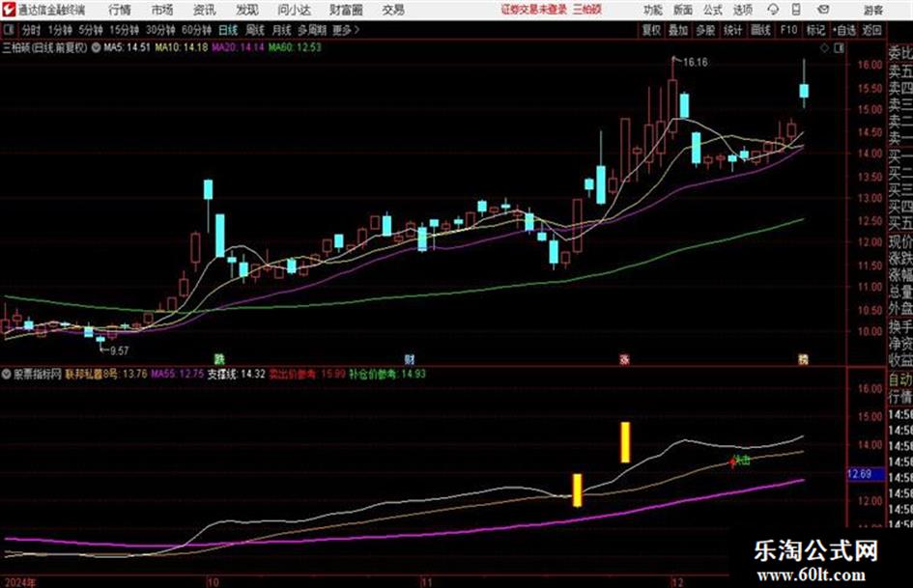
Task: Click the 支撑线: 14.32 indicator value
Action: (237, 374)
